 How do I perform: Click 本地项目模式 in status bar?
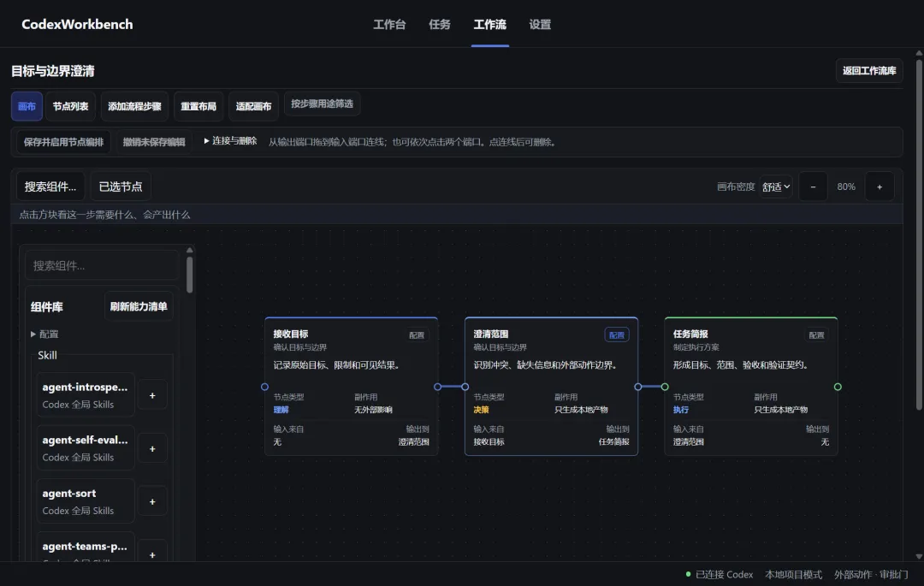click(793, 574)
